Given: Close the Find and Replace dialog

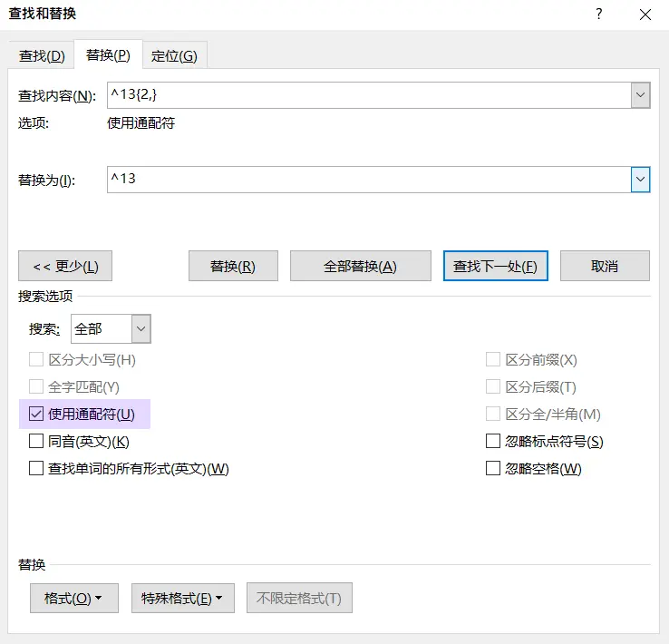Looking at the screenshot, I should (x=645, y=15).
